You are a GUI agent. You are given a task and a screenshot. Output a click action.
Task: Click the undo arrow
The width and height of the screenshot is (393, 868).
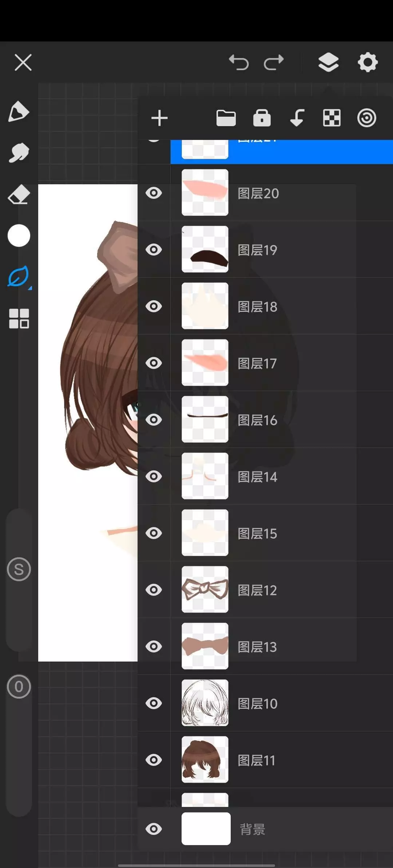[x=239, y=63]
